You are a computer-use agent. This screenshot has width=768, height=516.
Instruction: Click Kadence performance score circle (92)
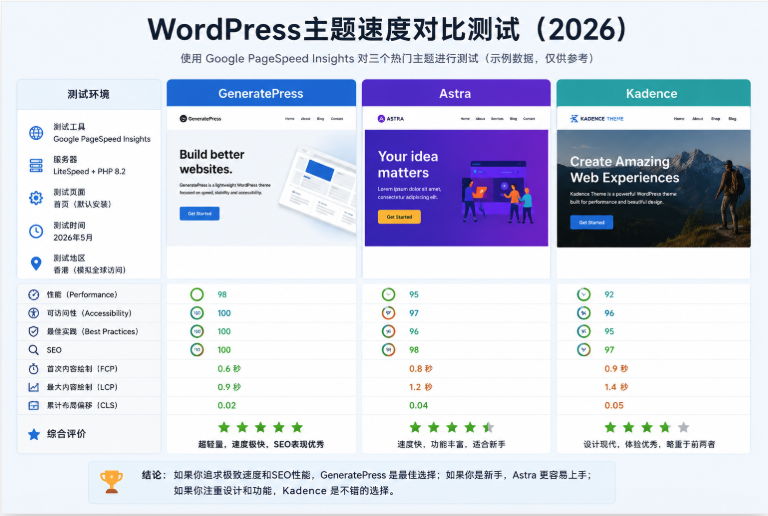point(583,294)
